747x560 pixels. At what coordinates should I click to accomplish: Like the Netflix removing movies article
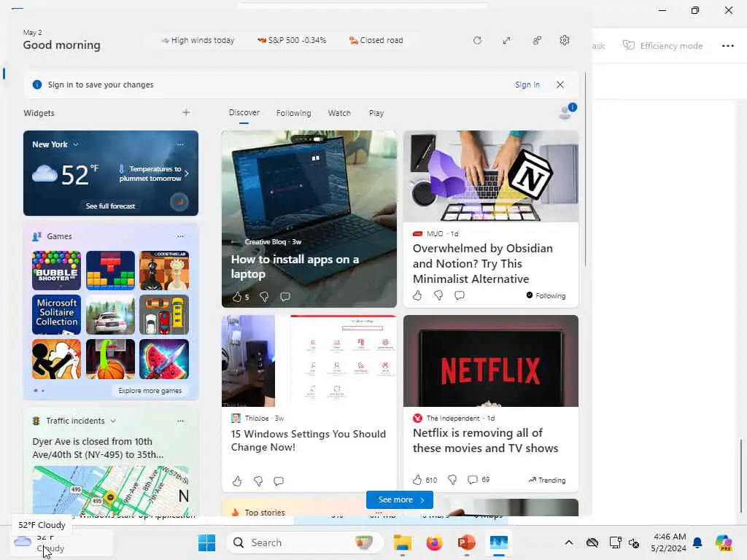coord(417,480)
